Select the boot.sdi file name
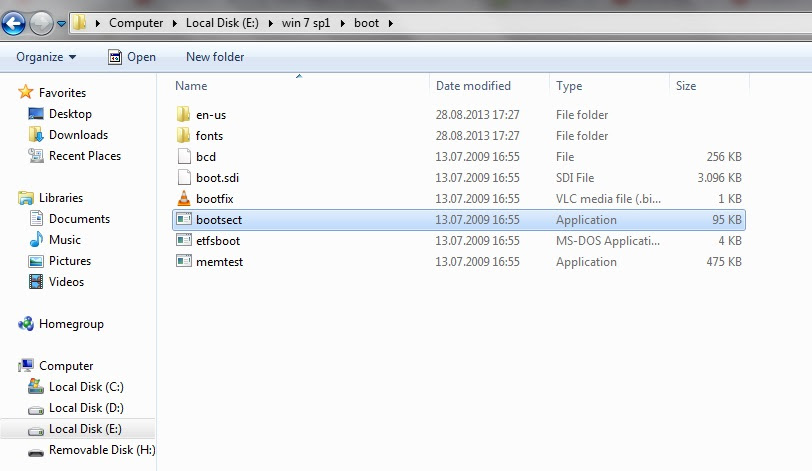Viewport: 812px width, 471px height. 218,178
